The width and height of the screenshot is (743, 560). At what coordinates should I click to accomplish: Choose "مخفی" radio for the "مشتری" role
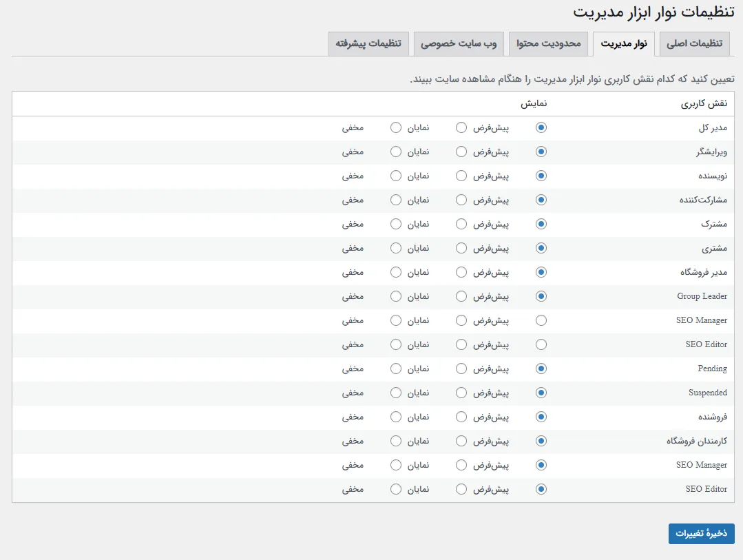(x=396, y=248)
